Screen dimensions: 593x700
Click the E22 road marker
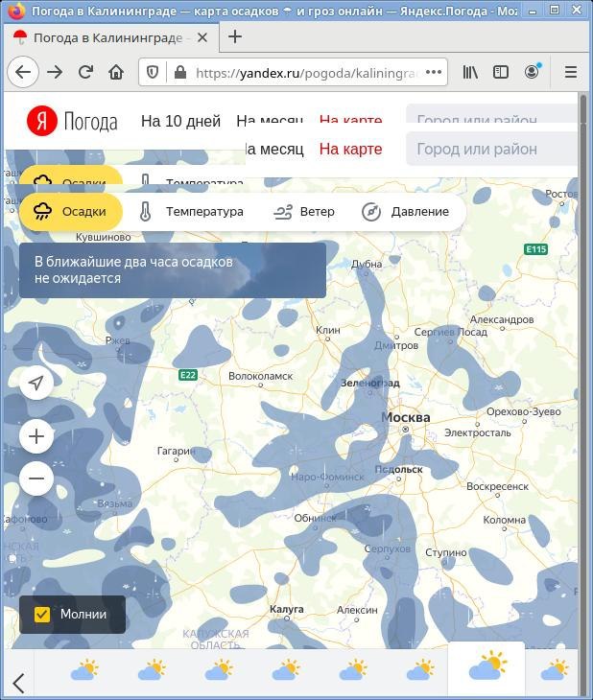(x=188, y=375)
